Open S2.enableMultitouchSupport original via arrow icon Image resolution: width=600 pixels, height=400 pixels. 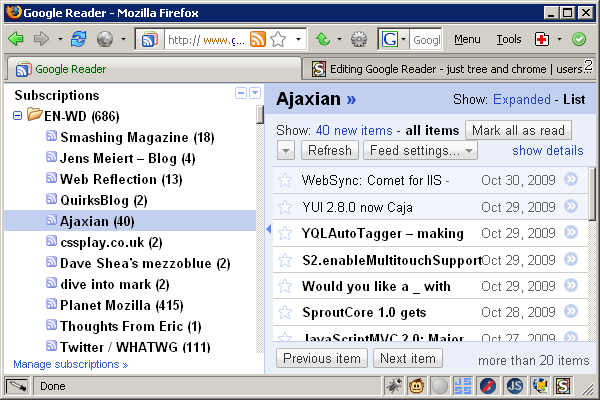point(571,259)
